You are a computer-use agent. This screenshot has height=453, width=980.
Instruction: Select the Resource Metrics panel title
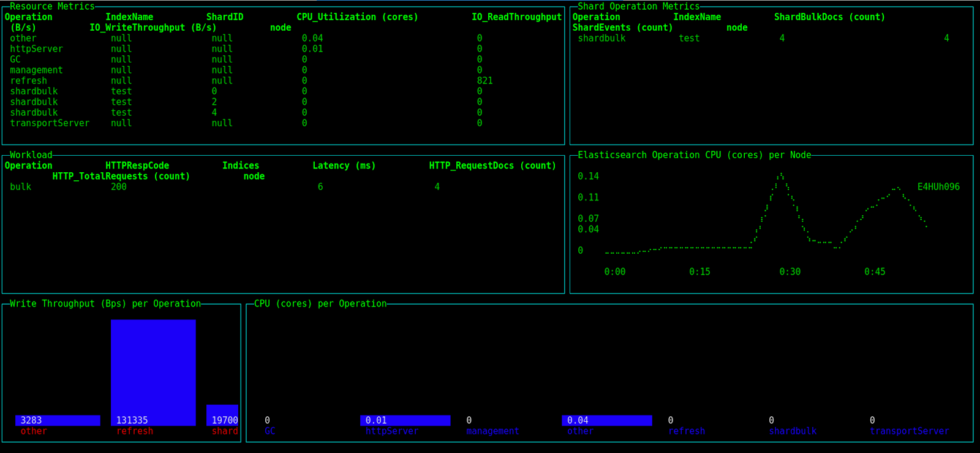coord(52,6)
